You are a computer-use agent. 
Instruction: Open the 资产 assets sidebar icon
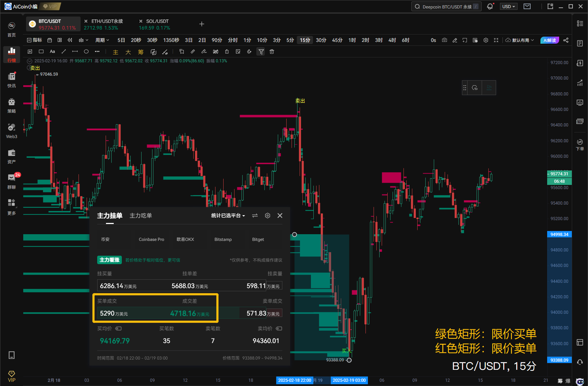coord(12,156)
